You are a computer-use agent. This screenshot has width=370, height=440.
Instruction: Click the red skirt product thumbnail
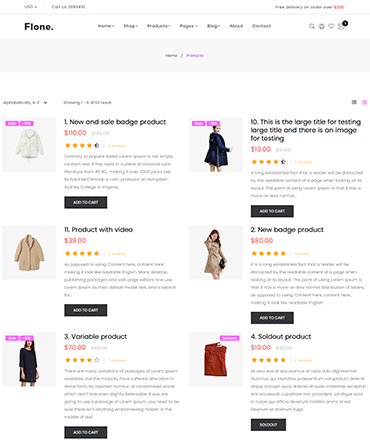(215, 359)
